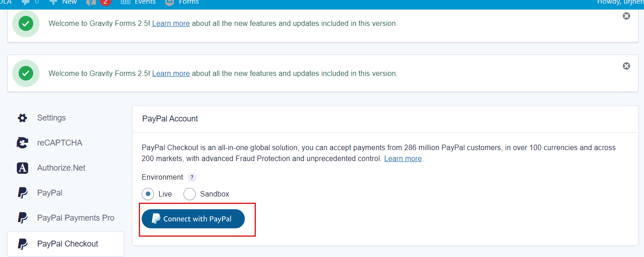Dismiss the first Gravity Forms welcome notice

click(626, 16)
